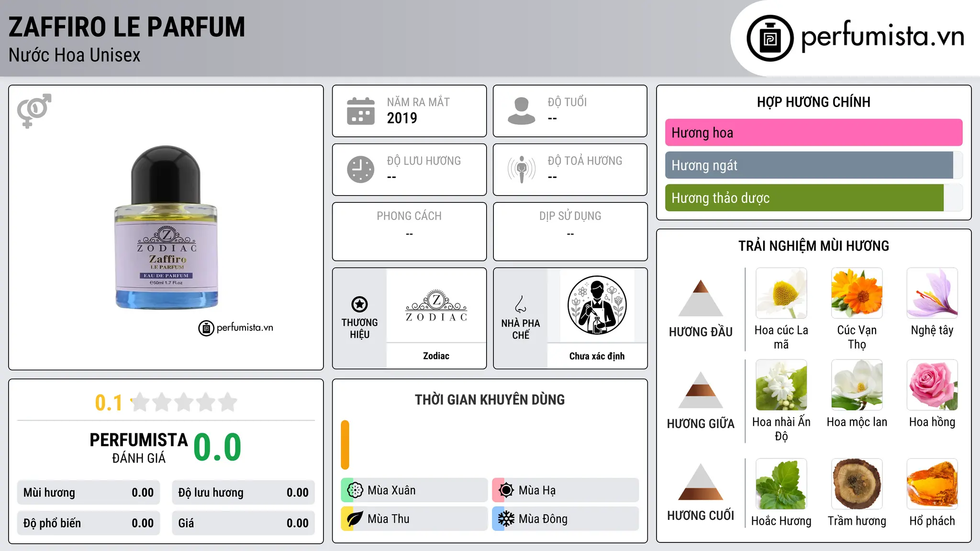The width and height of the screenshot is (980, 551).
Task: Click the HỢP HƯƠNG CHÍNH heading
Action: [x=813, y=102]
